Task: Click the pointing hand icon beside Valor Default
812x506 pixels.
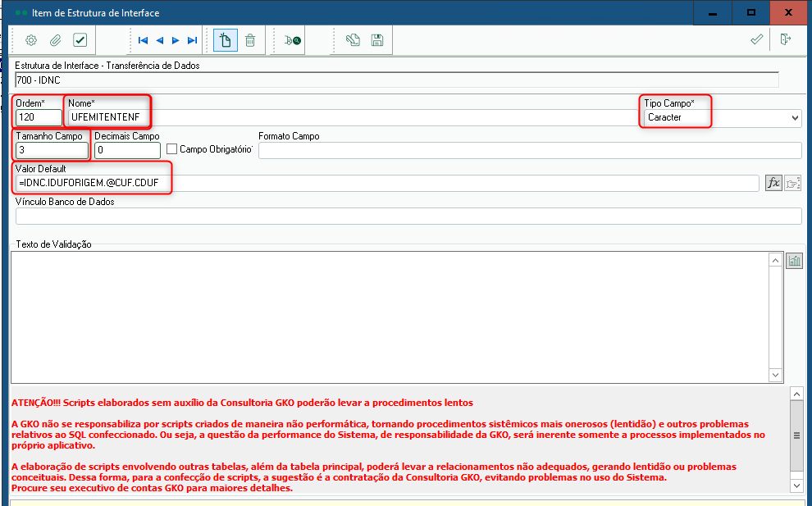Action: [x=793, y=183]
